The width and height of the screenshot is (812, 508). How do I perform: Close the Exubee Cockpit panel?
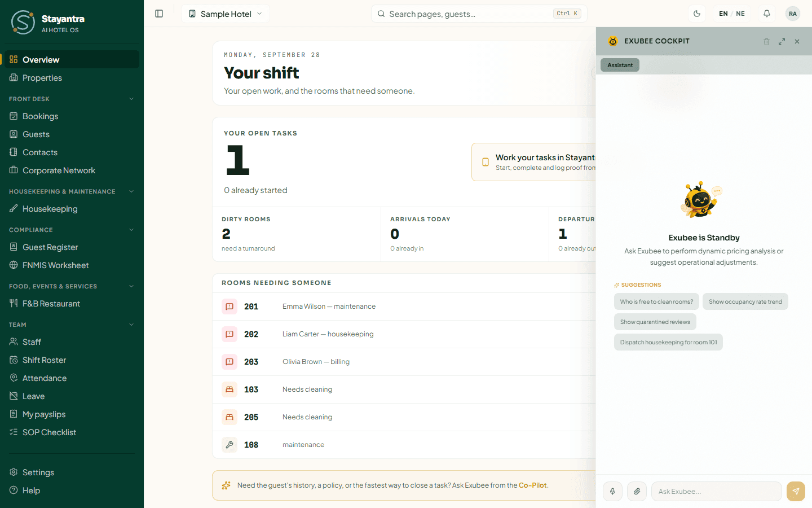(x=797, y=41)
